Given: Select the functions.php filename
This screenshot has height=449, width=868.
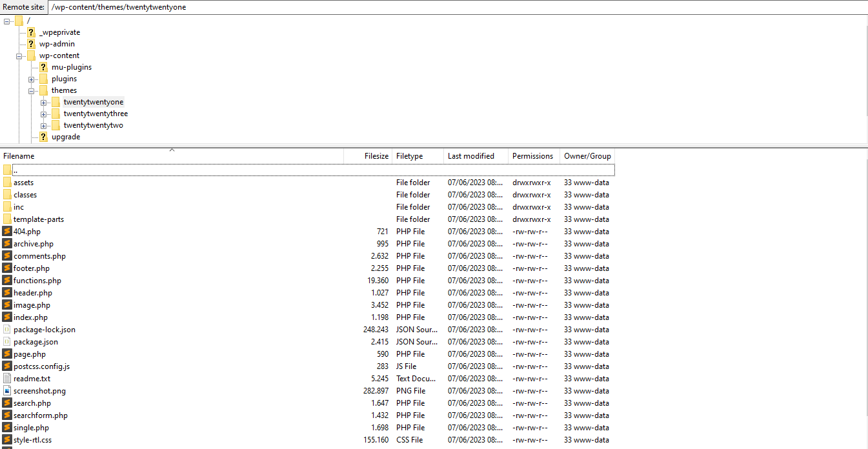Looking at the screenshot, I should (x=37, y=281).
